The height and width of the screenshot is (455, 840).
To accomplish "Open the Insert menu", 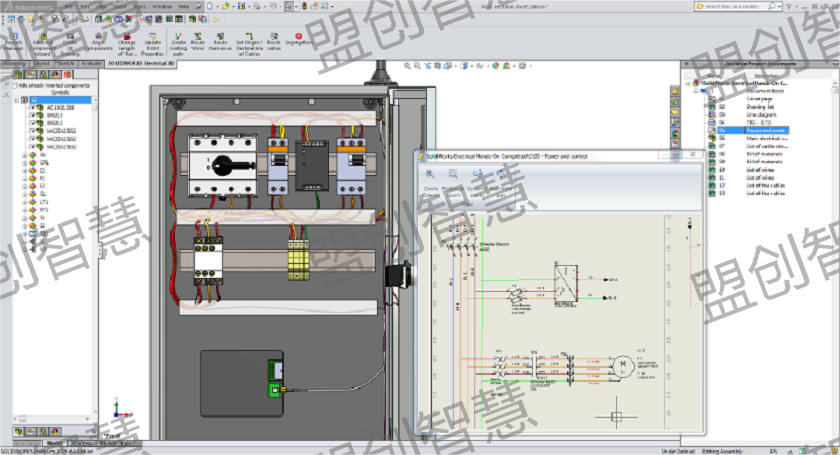I will click(118, 6).
